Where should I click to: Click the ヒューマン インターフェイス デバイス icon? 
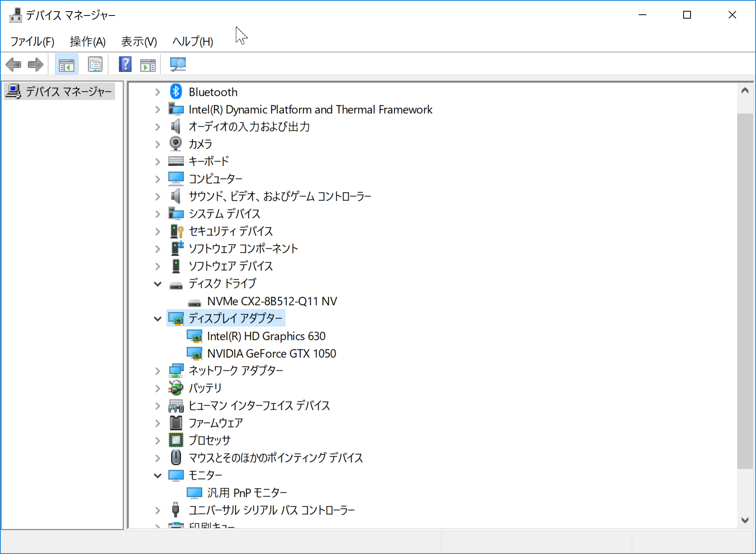click(x=176, y=406)
